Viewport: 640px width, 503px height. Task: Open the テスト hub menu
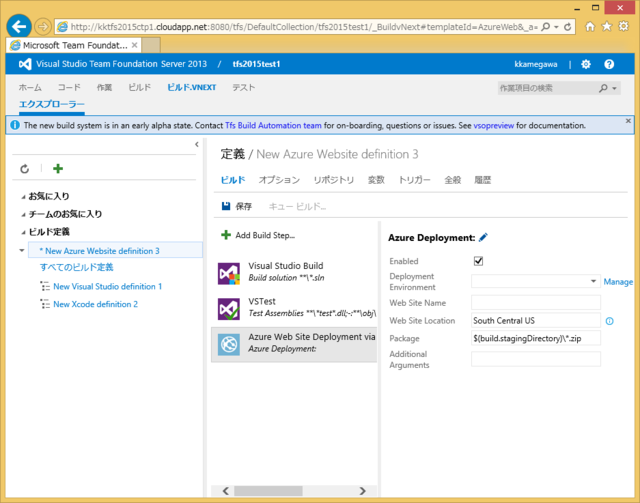click(243, 87)
